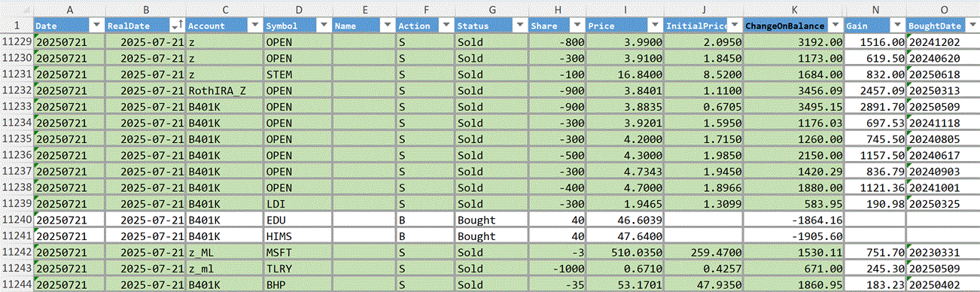980x292 pixels.
Task: Select the column D header letter
Action: click(298, 10)
